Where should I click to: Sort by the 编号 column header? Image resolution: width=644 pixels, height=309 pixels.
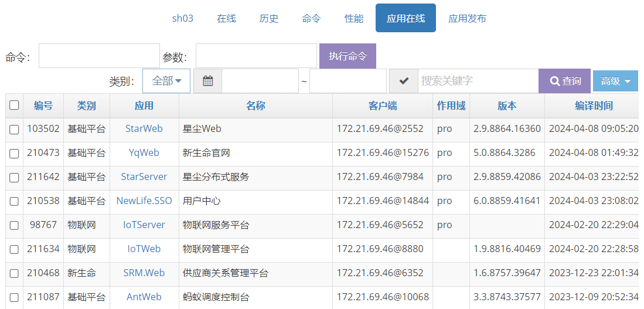(43, 106)
